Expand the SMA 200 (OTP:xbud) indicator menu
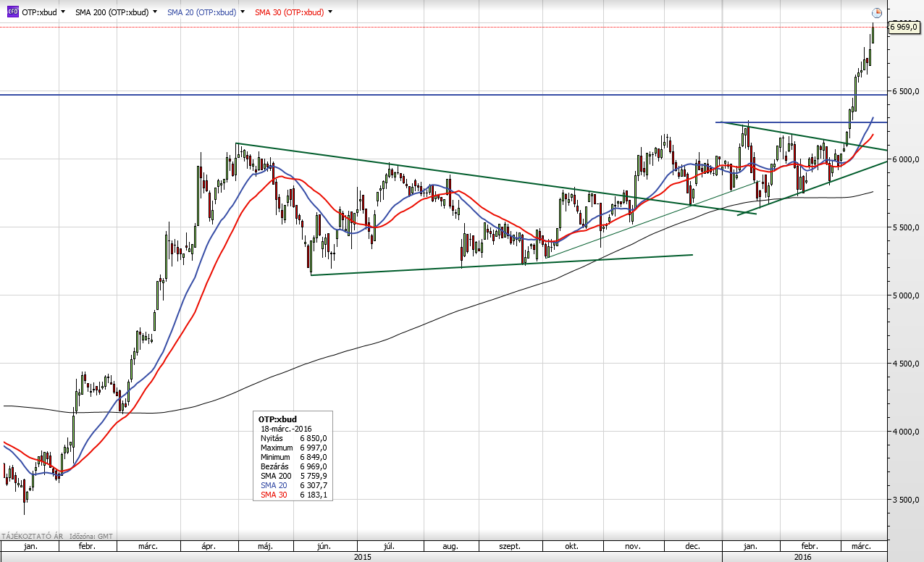 click(x=155, y=12)
